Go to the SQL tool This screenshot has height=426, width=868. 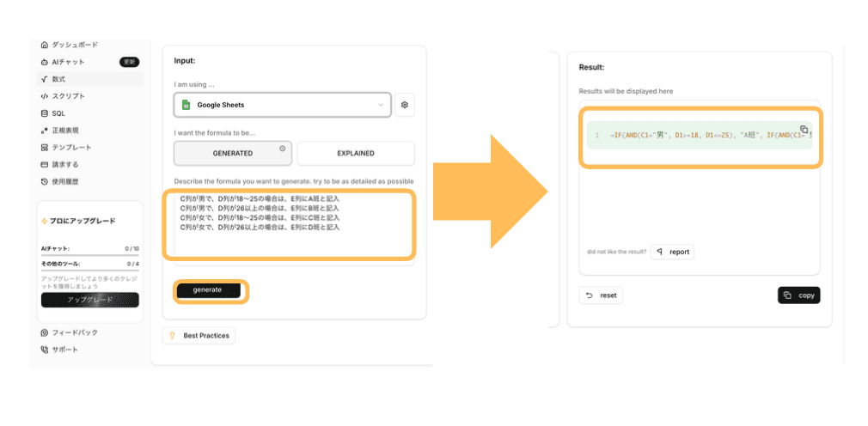[58, 113]
